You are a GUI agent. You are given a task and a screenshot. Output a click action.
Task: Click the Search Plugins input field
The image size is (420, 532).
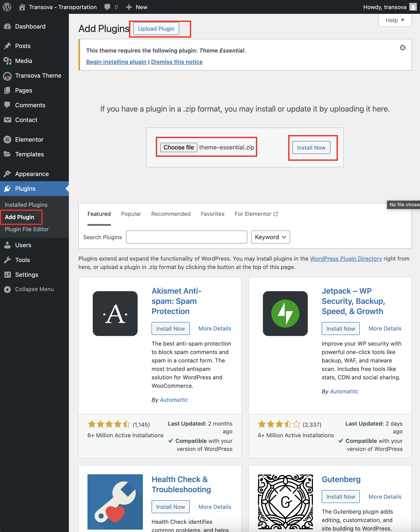click(186, 237)
